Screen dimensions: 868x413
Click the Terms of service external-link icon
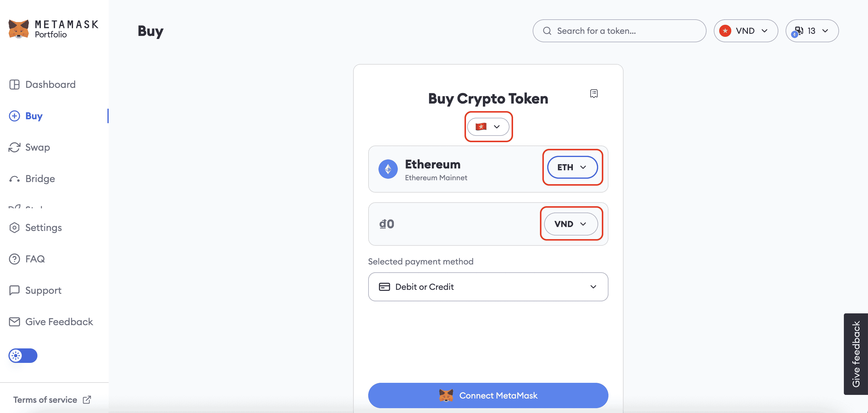[x=87, y=399]
